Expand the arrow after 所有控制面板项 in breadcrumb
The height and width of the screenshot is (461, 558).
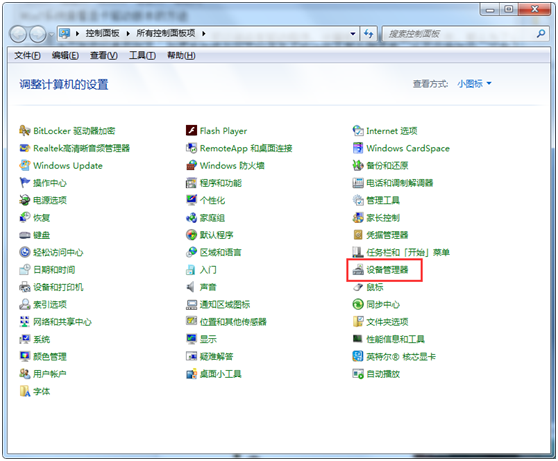pos(204,34)
